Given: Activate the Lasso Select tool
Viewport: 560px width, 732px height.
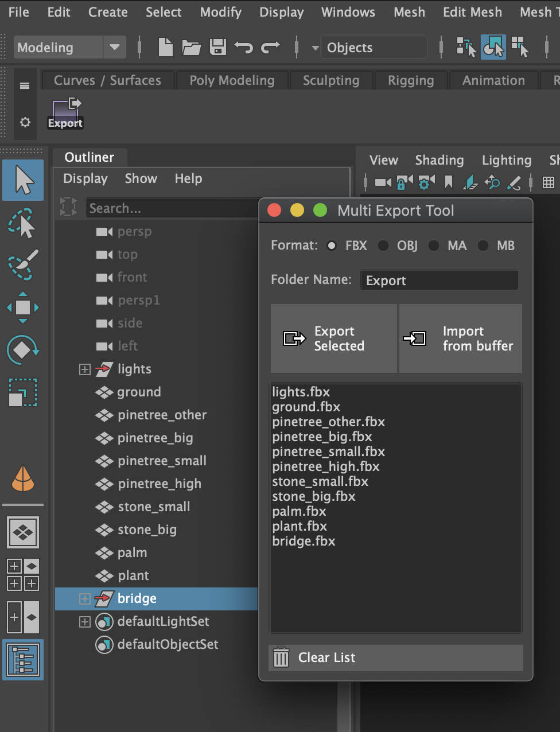Looking at the screenshot, I should pyautogui.click(x=23, y=223).
